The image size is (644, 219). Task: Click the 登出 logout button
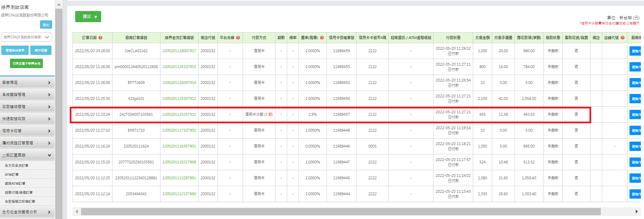(46, 25)
